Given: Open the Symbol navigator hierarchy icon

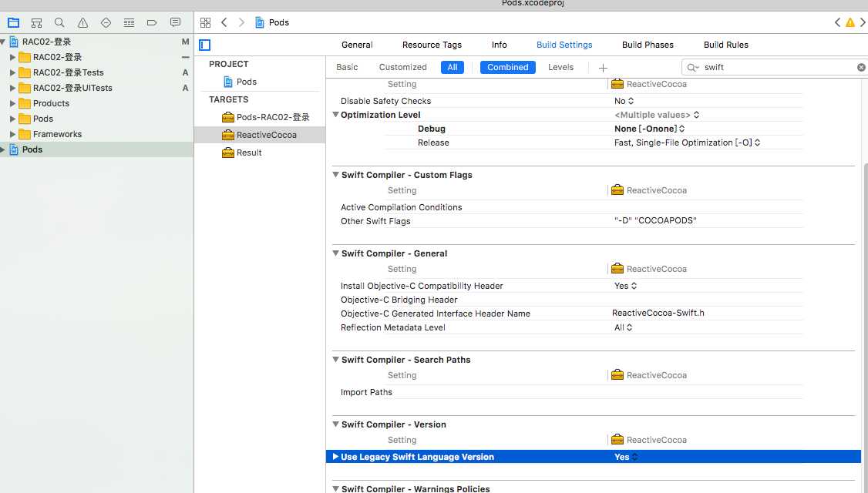Looking at the screenshot, I should [x=36, y=22].
